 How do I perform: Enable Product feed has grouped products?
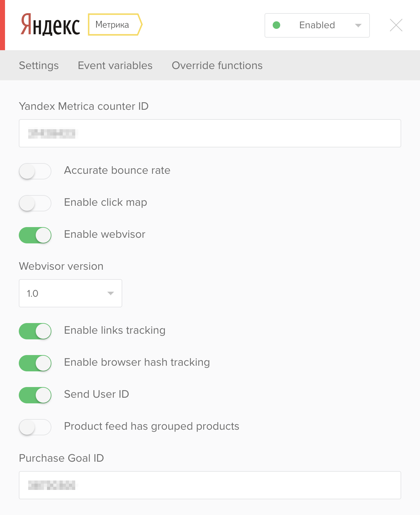(35, 427)
